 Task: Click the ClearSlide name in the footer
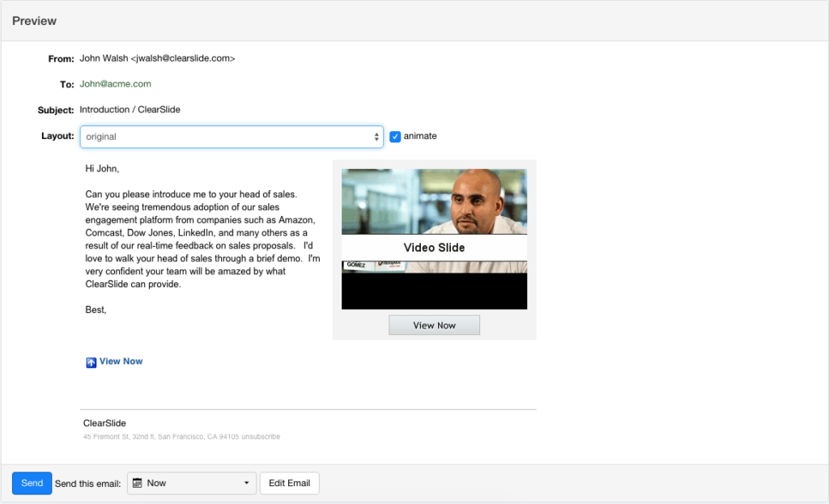(x=104, y=422)
